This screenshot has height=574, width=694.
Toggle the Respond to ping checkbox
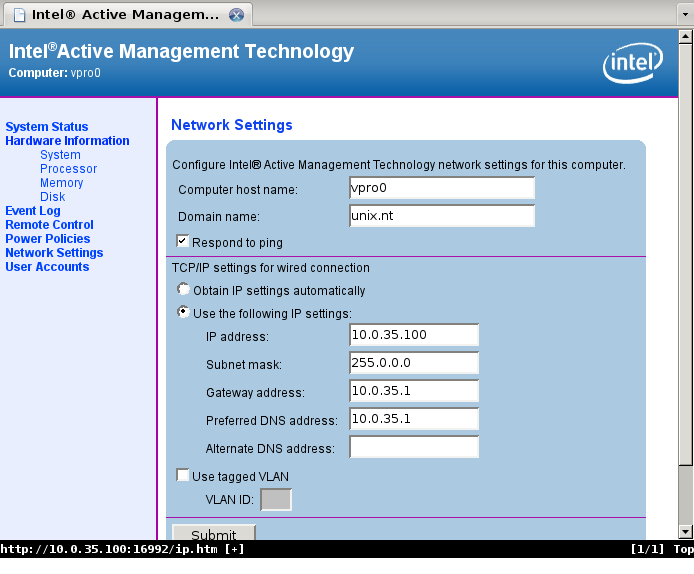tap(182, 241)
